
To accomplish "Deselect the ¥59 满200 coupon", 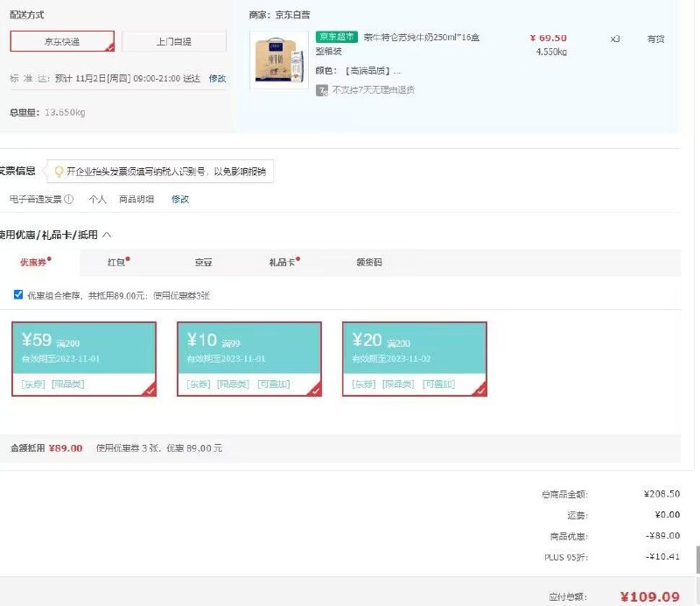I will (84, 359).
